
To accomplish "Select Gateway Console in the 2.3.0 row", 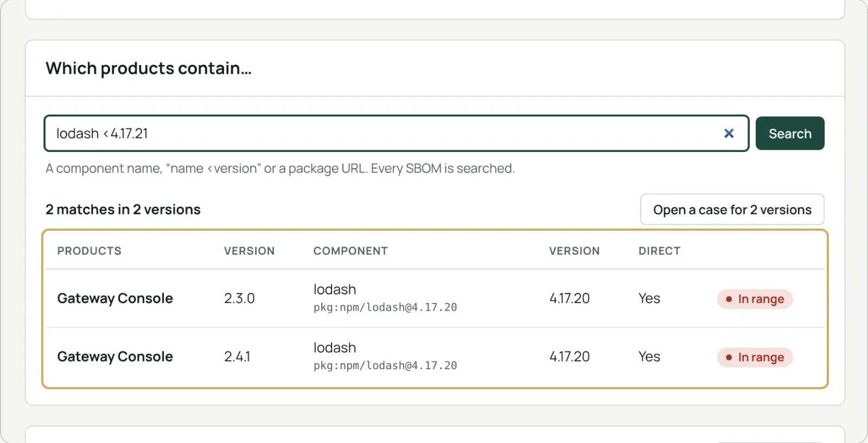I will click(115, 299).
